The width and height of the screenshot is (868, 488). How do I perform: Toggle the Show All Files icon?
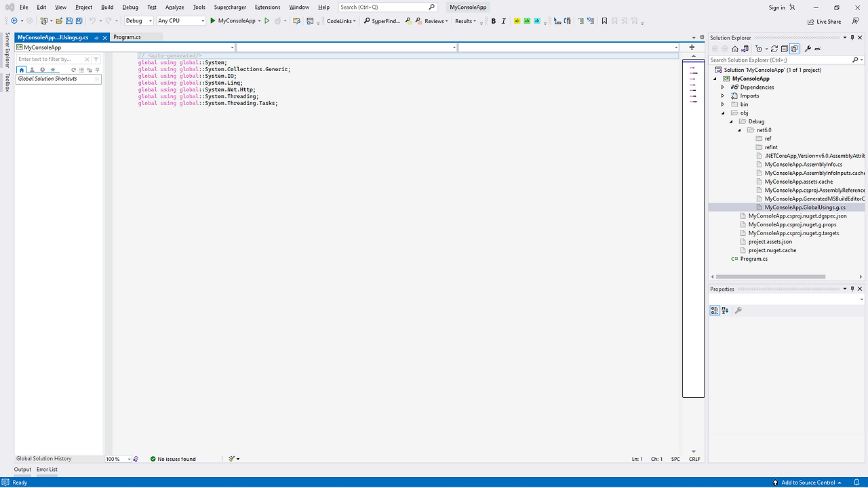(x=795, y=48)
